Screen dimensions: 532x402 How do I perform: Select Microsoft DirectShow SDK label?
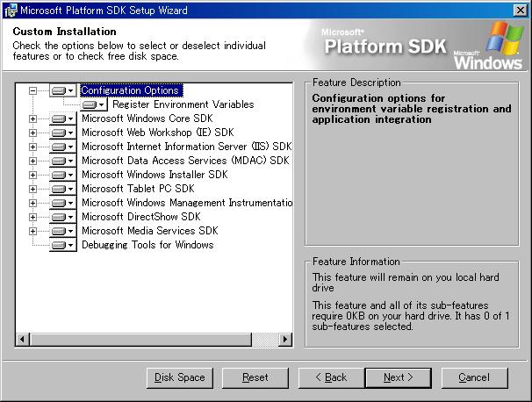click(x=141, y=217)
